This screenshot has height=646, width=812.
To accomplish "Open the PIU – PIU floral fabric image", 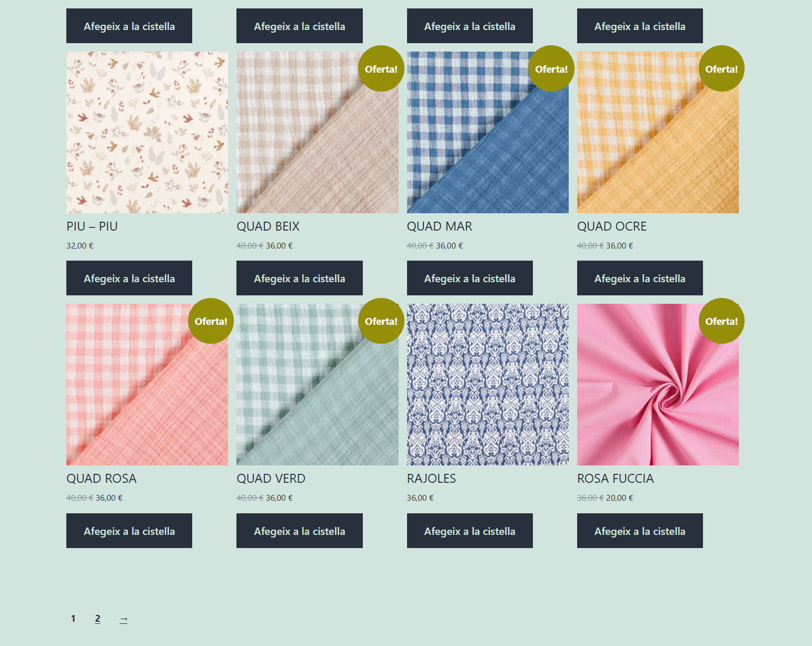I will [x=147, y=132].
